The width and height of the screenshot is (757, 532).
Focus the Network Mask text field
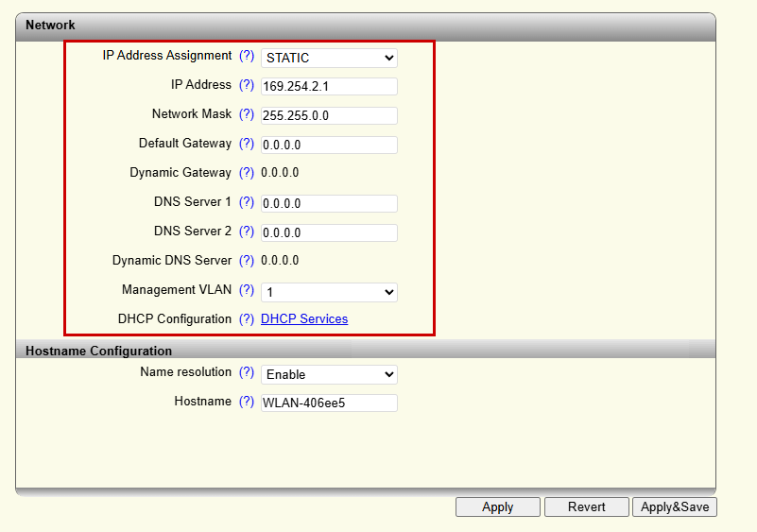click(x=329, y=116)
